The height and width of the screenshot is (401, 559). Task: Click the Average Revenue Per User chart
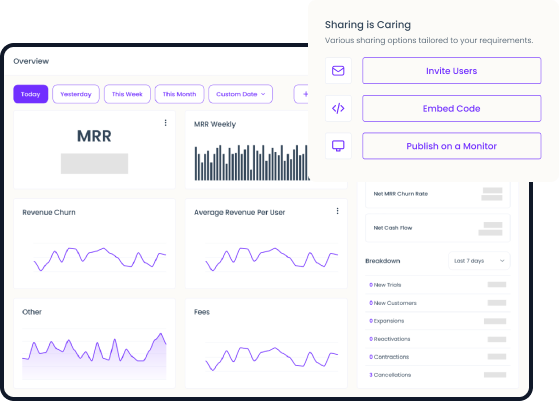pos(272,258)
